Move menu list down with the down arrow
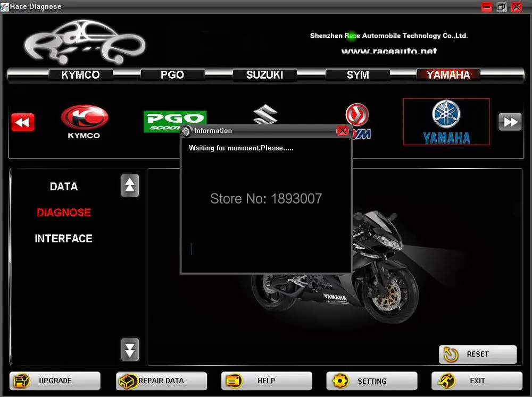The height and width of the screenshot is (397, 532). point(130,349)
